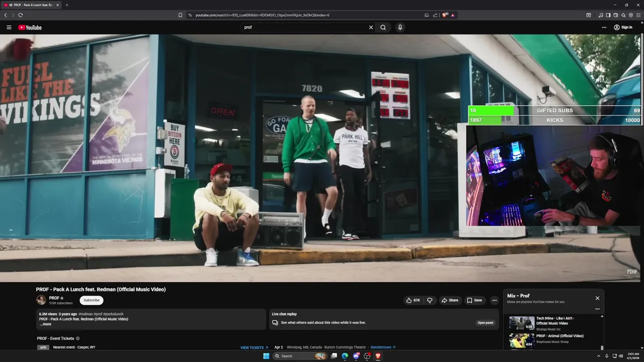Open Brave browser in taskbar

378,356
